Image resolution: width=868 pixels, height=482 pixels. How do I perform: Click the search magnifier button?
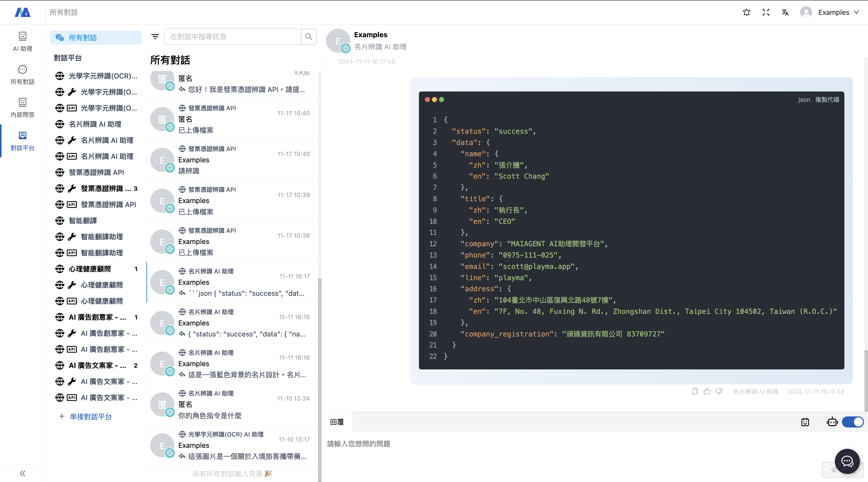pos(309,37)
